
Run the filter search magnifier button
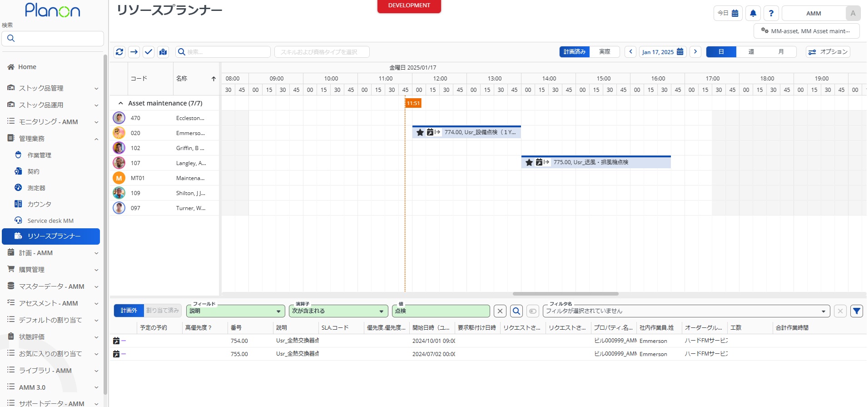tap(516, 311)
